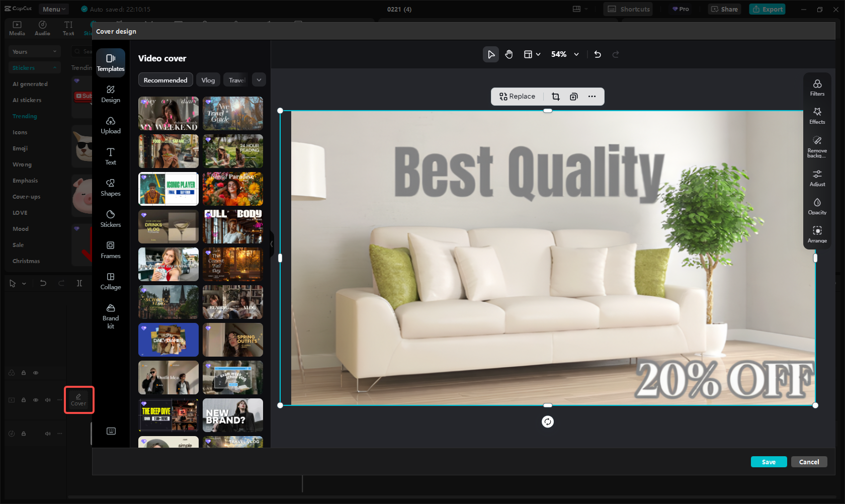This screenshot has height=504, width=845.
Task: Select the AI generated sticker category
Action: pos(30,84)
